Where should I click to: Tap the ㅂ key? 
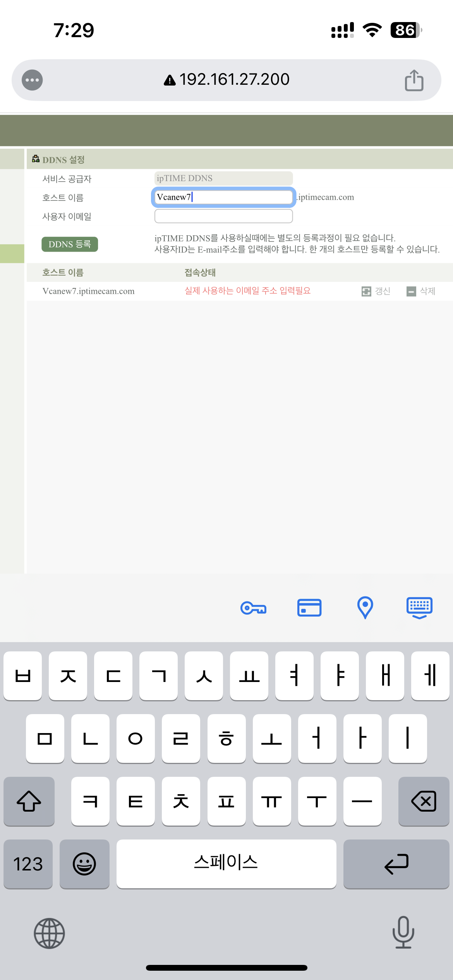[x=22, y=676]
